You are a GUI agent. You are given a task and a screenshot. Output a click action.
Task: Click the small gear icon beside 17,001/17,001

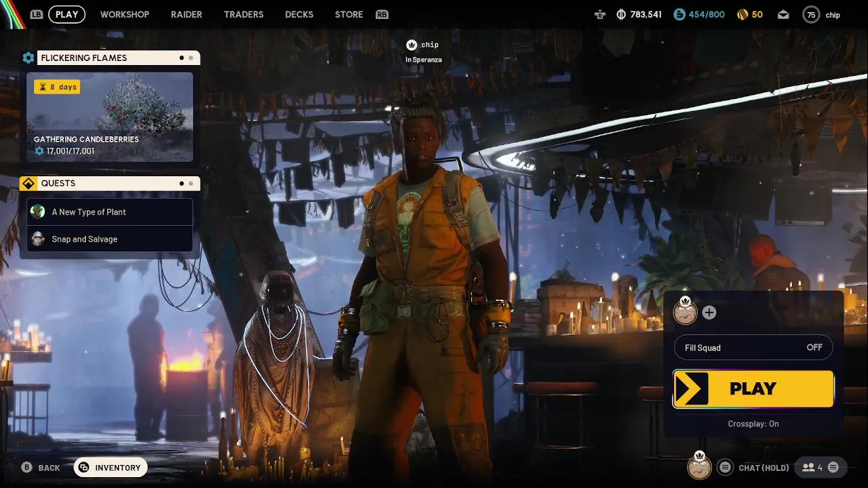(39, 150)
